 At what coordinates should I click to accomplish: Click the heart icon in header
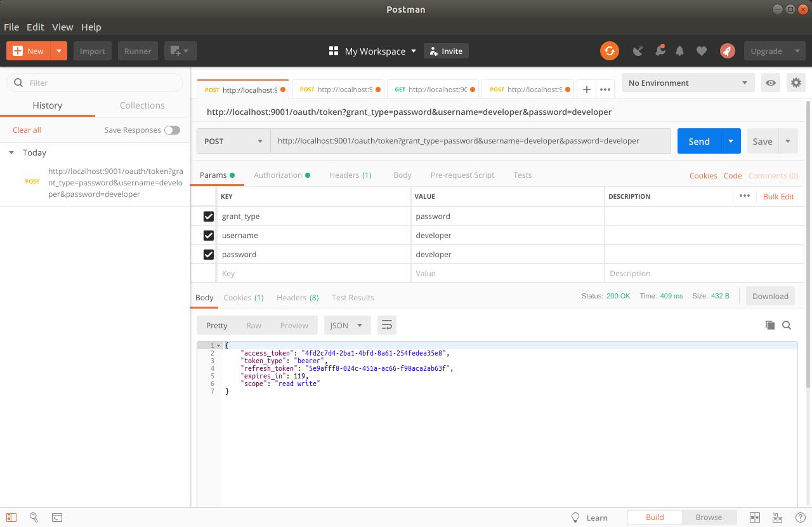point(702,51)
